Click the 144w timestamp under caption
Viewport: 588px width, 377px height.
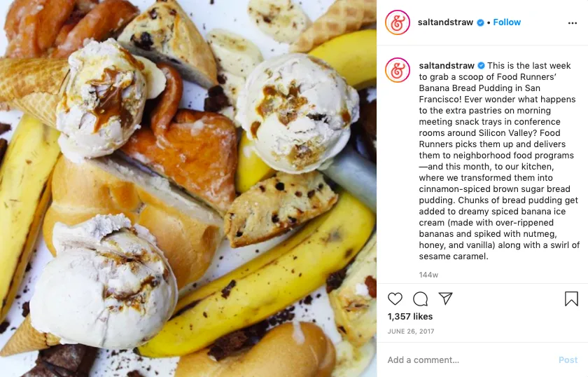428,275
